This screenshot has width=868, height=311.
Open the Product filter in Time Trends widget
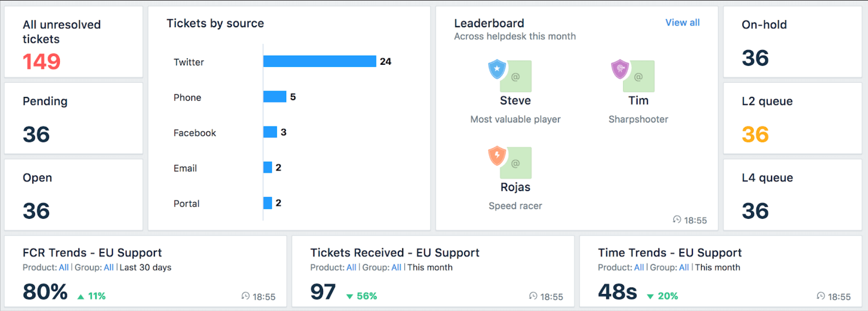pos(639,267)
